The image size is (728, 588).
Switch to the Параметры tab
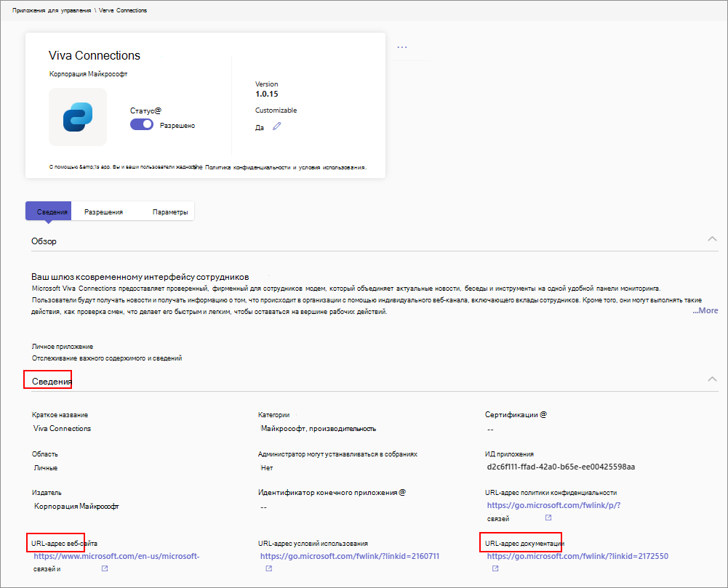tap(170, 212)
